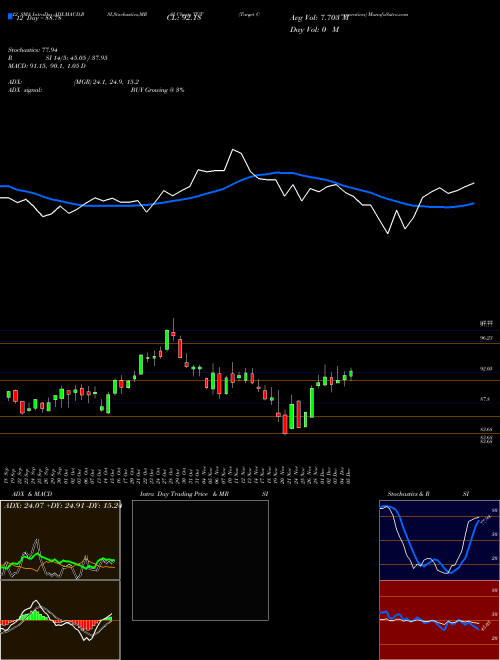The height and width of the screenshot is (660, 500).
Task: Open the red RSI chart panel
Action: coord(439,620)
